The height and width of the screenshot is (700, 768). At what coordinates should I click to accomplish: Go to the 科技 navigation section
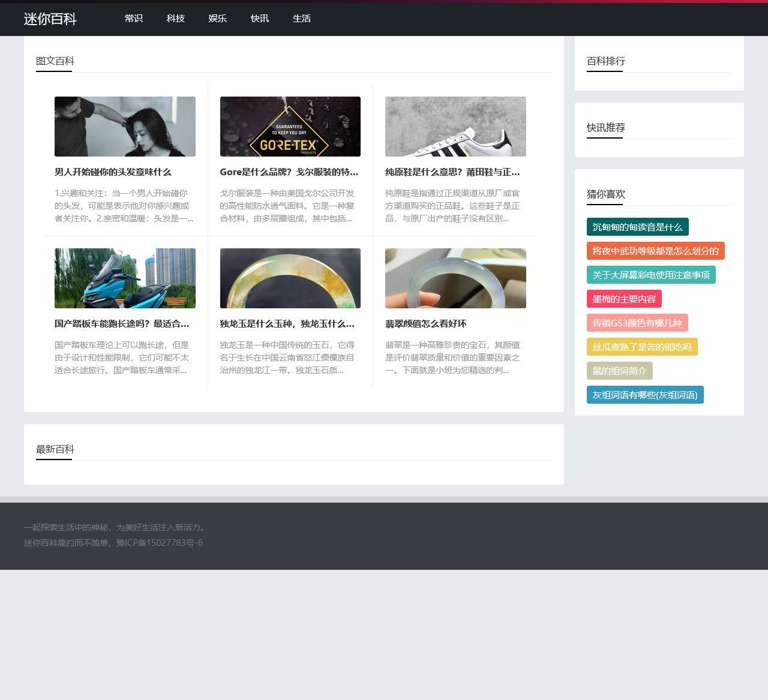pos(176,19)
